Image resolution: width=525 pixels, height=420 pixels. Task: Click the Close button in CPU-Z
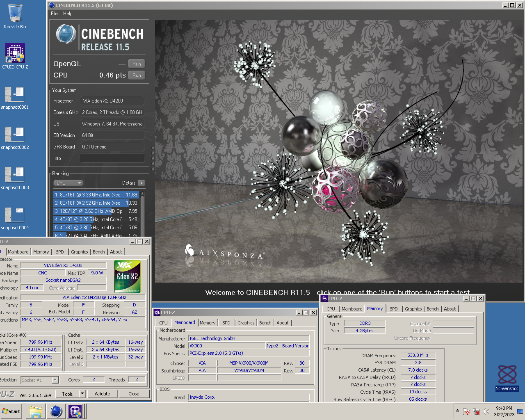coord(134,394)
